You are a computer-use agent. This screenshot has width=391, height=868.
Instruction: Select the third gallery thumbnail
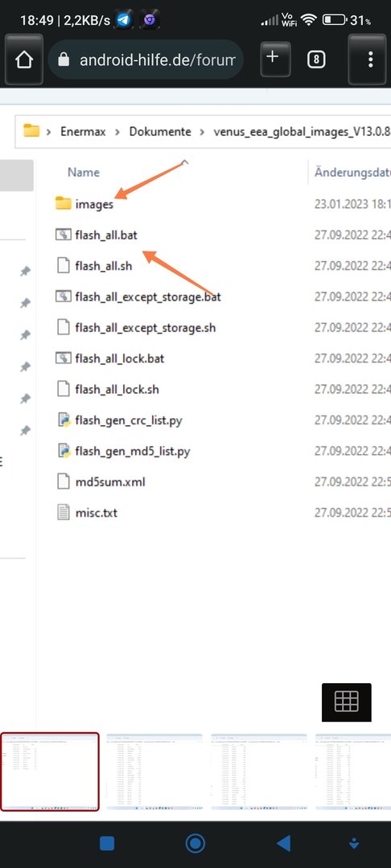pyautogui.click(x=259, y=772)
